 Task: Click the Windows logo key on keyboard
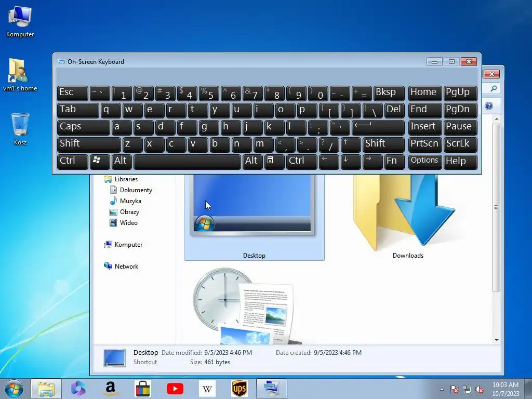99,162
